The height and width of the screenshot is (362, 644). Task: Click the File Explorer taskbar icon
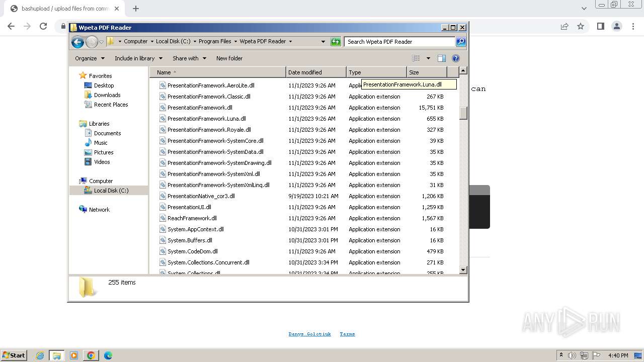coord(57,355)
